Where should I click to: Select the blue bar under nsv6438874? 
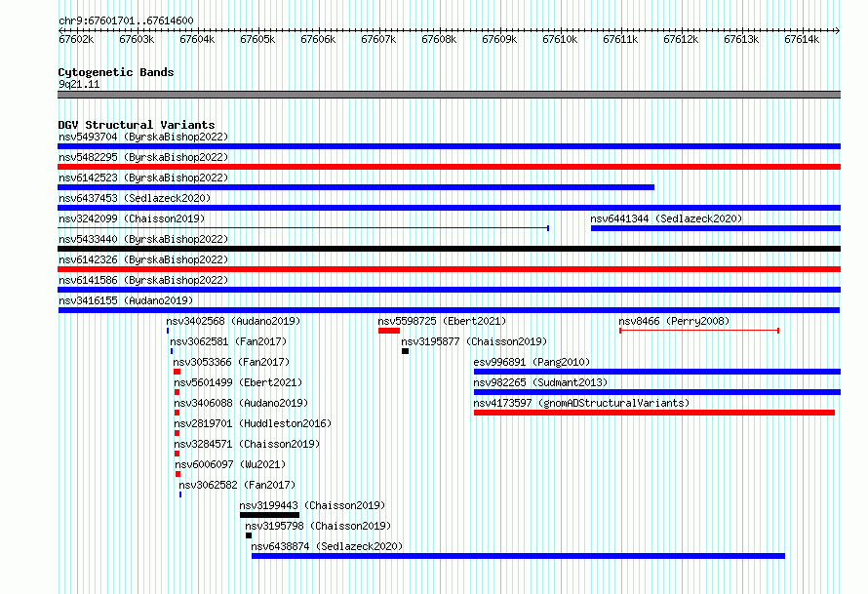[518, 556]
